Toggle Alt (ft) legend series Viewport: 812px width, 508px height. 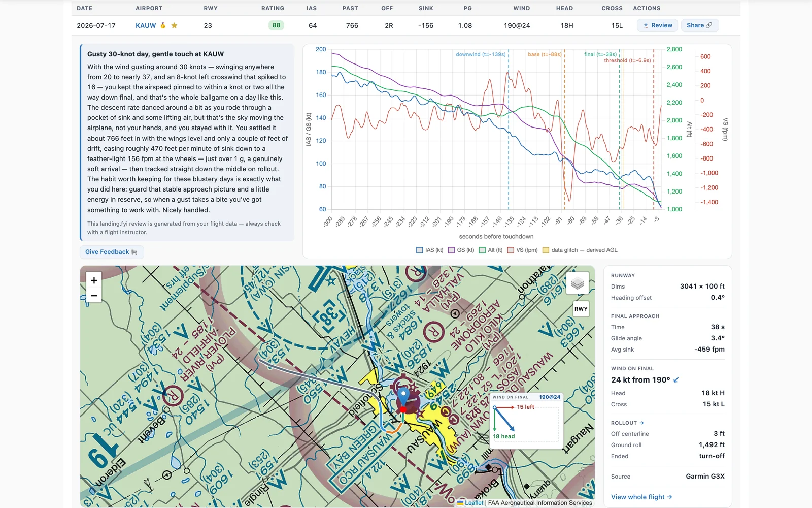491,250
